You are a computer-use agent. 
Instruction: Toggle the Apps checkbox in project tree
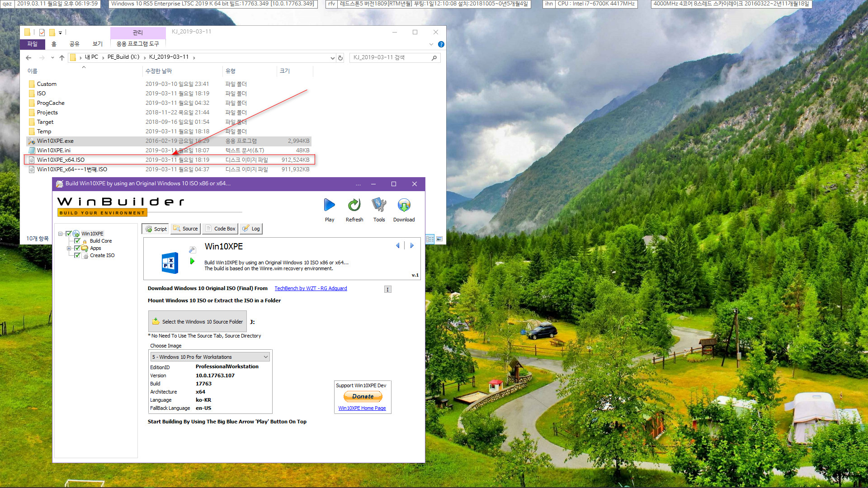coord(77,248)
